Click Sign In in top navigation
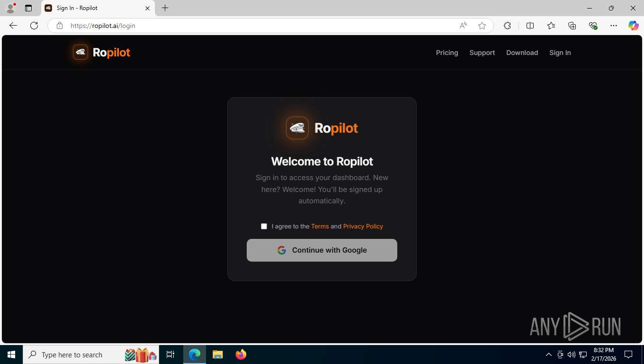The image size is (644, 364). (560, 53)
